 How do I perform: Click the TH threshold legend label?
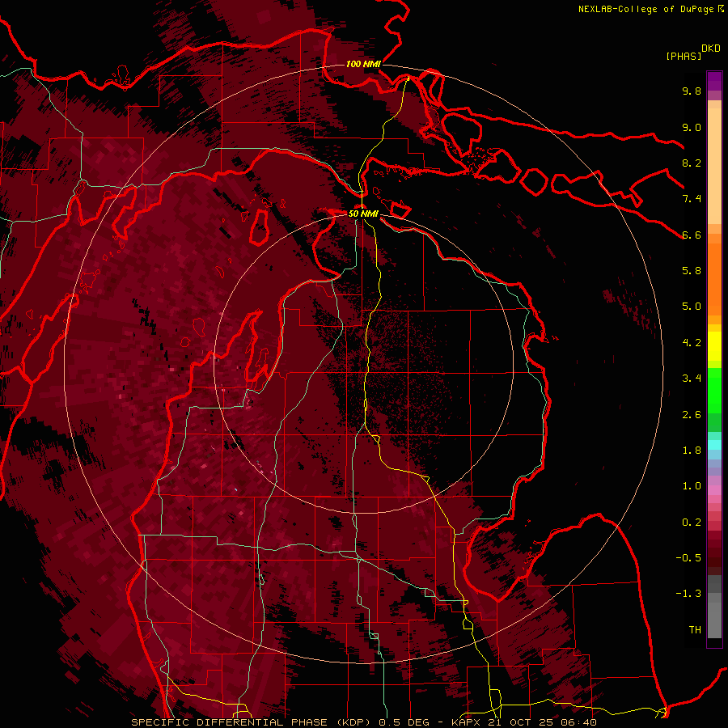click(x=695, y=630)
